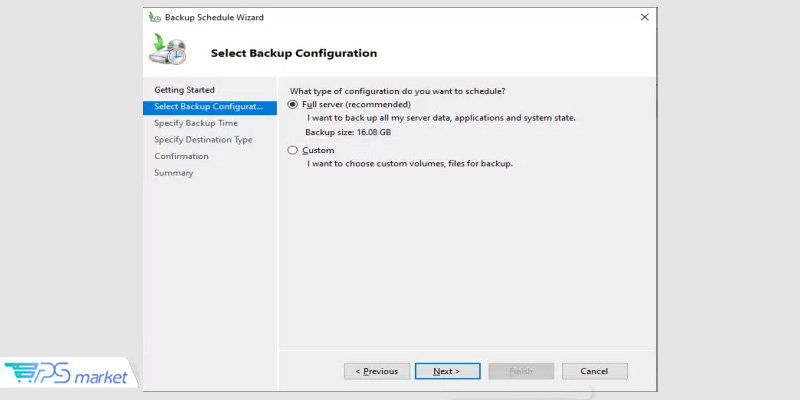
Task: Jump to the Specify Destination Type step
Action: click(x=203, y=140)
